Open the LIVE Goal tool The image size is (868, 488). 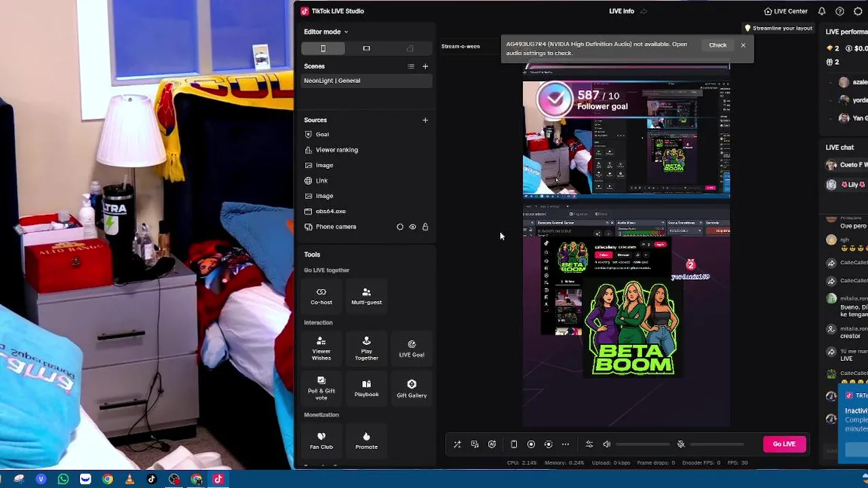[x=412, y=348]
